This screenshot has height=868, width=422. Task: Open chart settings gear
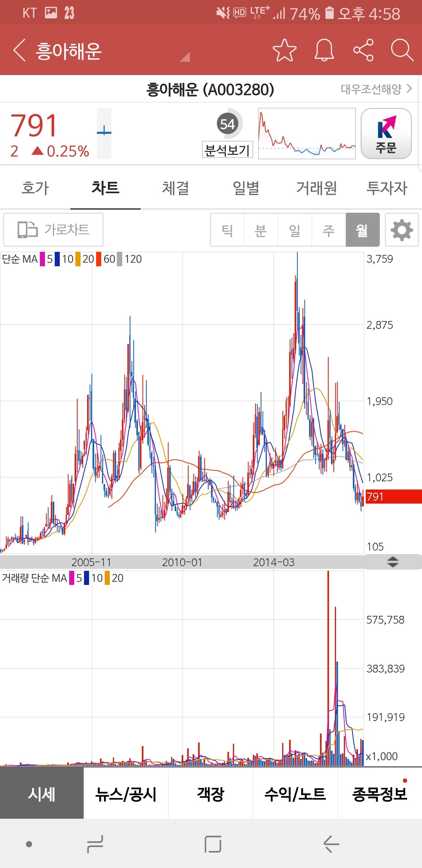point(402,230)
